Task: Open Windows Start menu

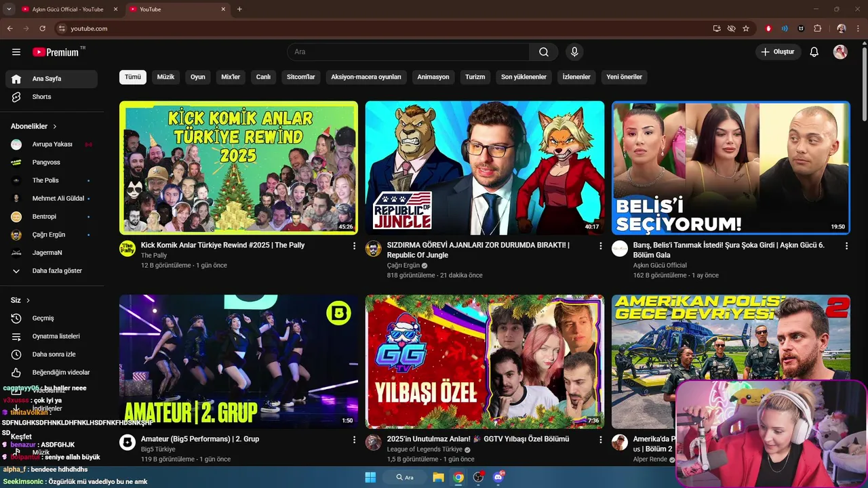Action: 370,477
